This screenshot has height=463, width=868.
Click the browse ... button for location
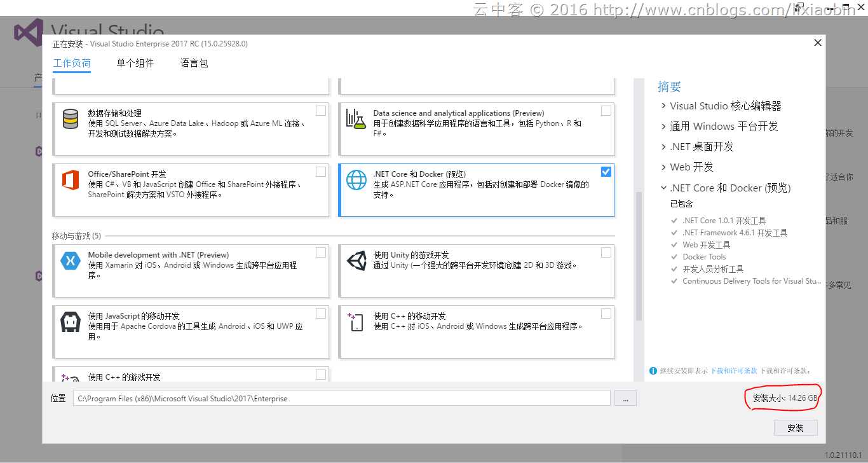click(625, 398)
